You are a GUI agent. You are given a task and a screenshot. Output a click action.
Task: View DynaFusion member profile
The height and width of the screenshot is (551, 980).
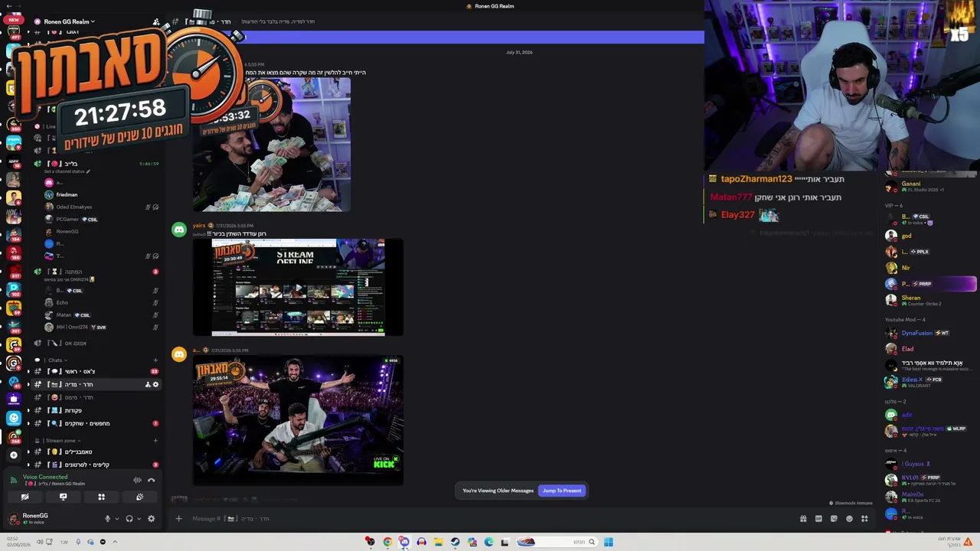(x=917, y=333)
